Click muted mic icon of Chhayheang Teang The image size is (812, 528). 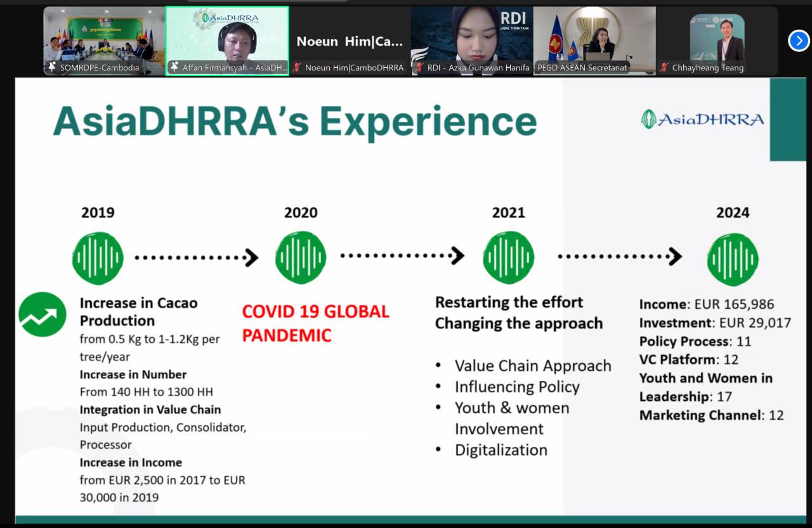coord(664,67)
